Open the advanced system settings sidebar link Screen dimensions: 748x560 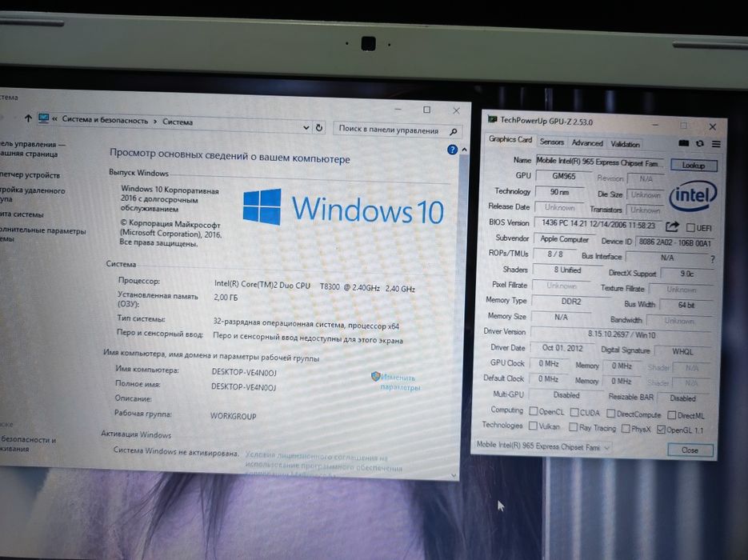point(43,234)
